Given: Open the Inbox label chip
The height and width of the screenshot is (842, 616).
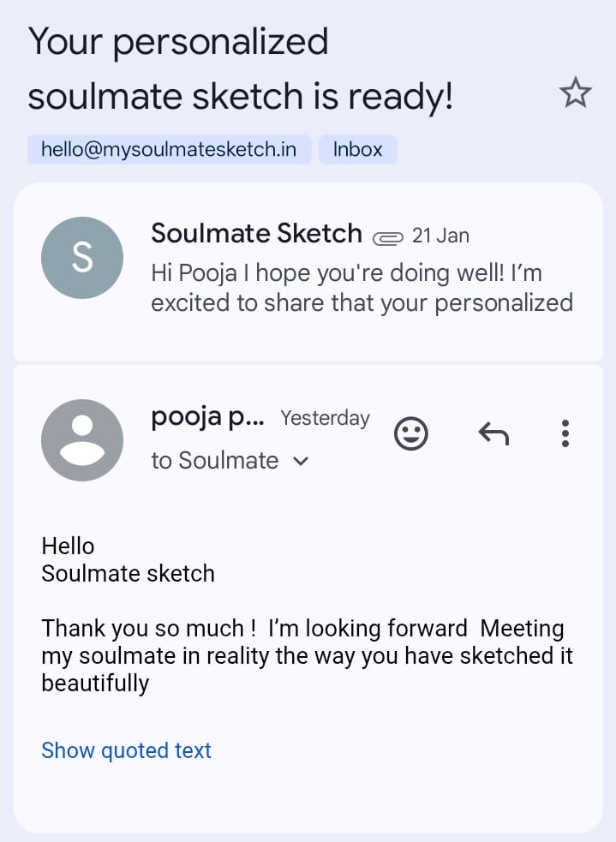Looking at the screenshot, I should point(357,149).
